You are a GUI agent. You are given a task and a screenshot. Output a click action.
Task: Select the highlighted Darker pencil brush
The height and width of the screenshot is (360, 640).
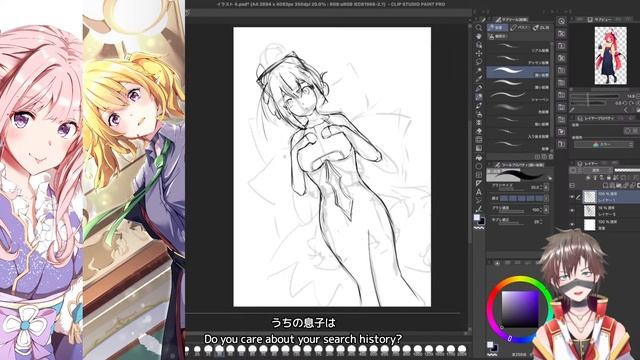click(518, 72)
